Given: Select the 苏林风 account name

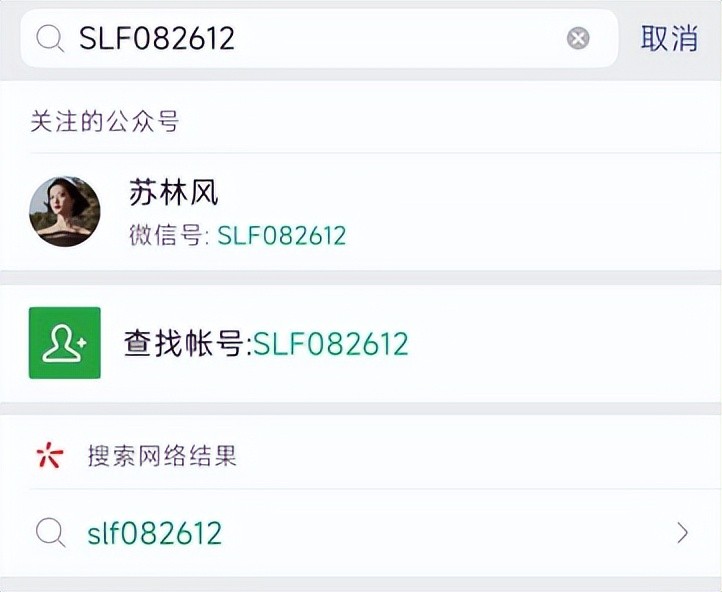Looking at the screenshot, I should [173, 191].
